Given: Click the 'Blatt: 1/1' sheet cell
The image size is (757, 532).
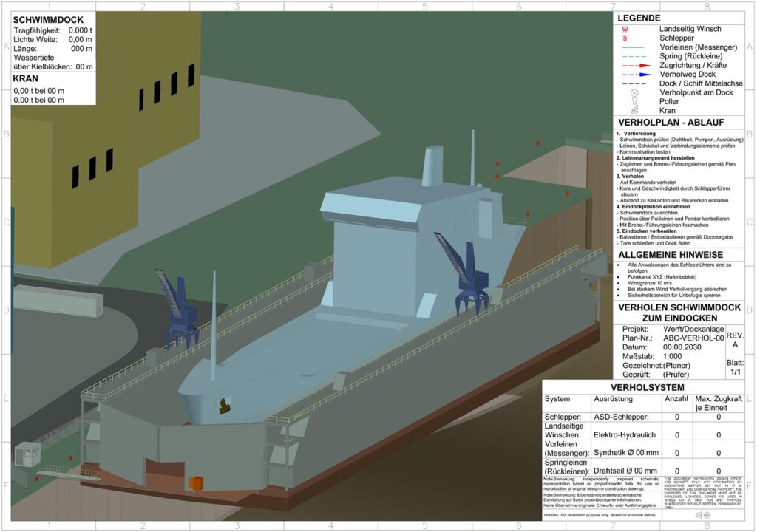Looking at the screenshot, I should (735, 367).
